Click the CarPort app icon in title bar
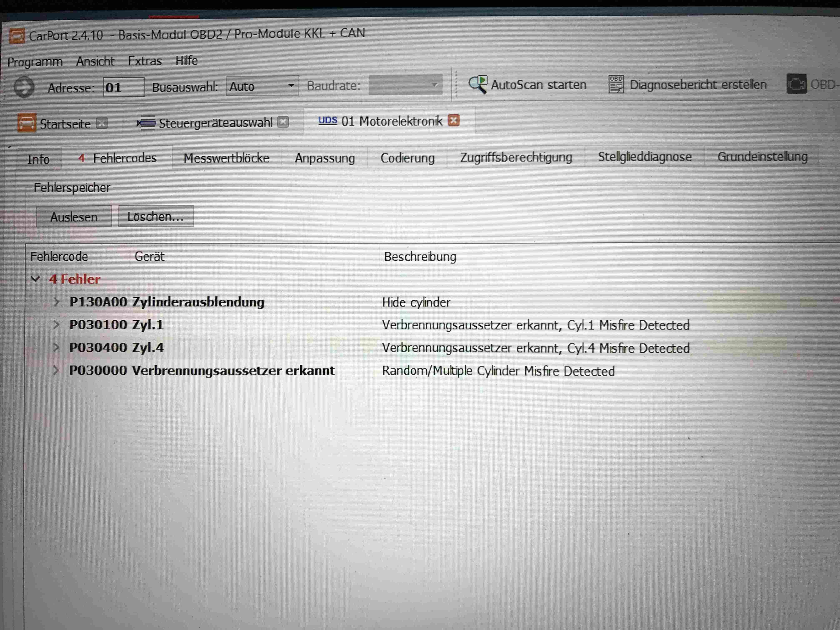 click(17, 36)
